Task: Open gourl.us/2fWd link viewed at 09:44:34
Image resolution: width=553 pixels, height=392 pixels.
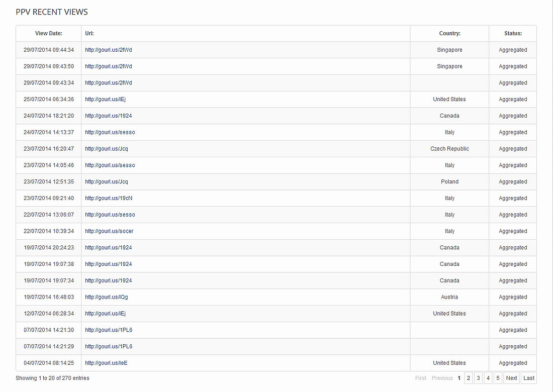Action: tap(109, 50)
